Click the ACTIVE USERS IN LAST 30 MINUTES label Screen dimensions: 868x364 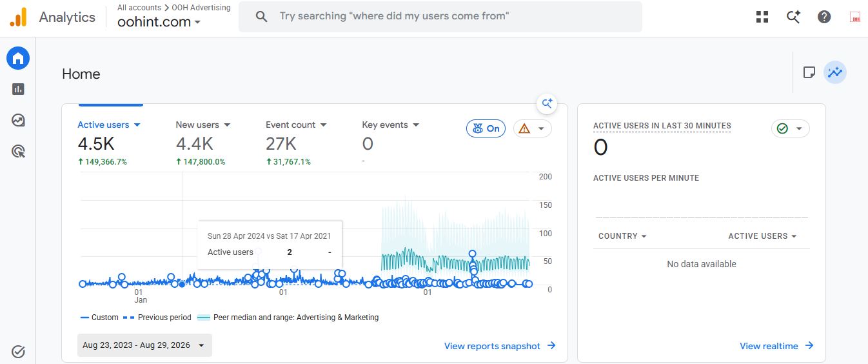[662, 126]
